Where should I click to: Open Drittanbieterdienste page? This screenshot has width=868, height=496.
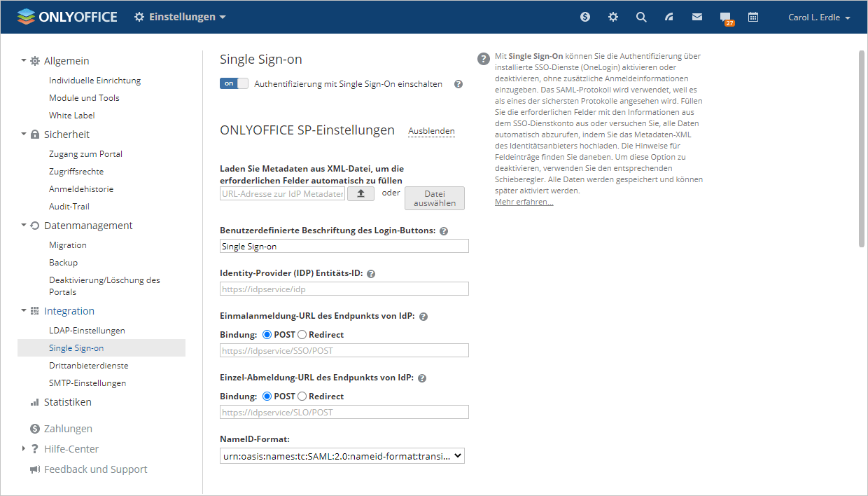point(89,366)
